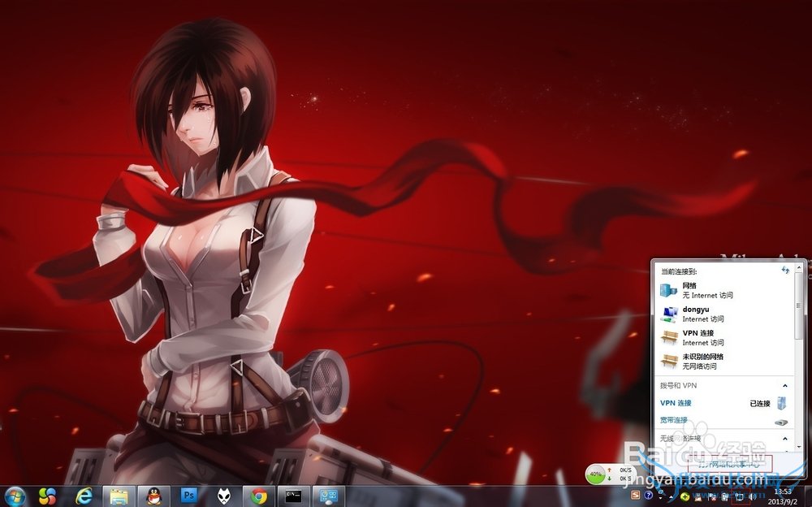Open QQ penguin messenger from taskbar

(153, 496)
